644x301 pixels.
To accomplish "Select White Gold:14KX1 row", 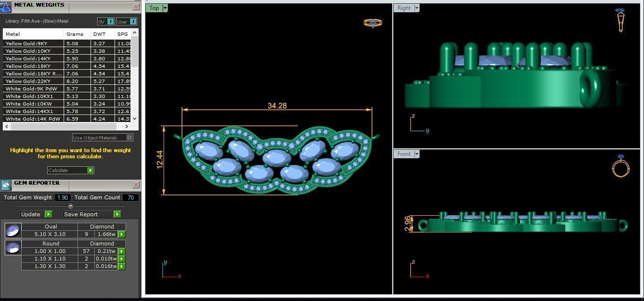I will tap(67, 111).
